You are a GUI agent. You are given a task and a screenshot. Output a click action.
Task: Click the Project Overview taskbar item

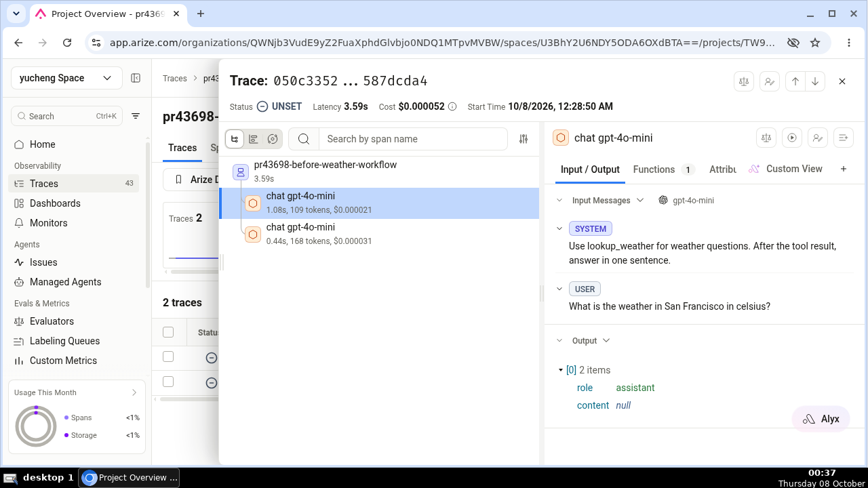[x=129, y=478]
